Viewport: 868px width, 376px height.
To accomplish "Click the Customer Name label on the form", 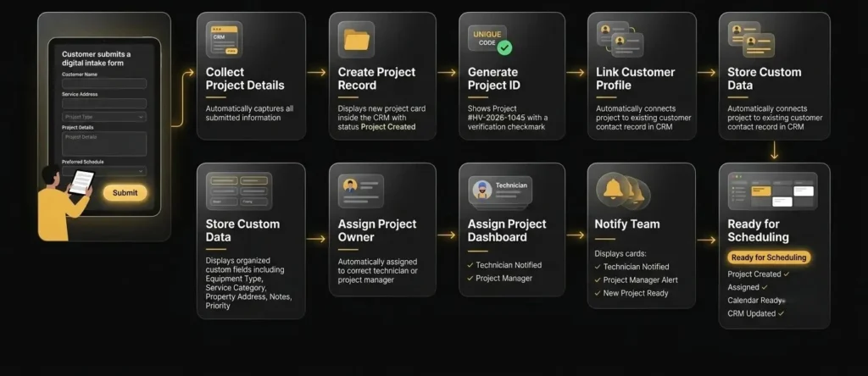I will (80, 74).
